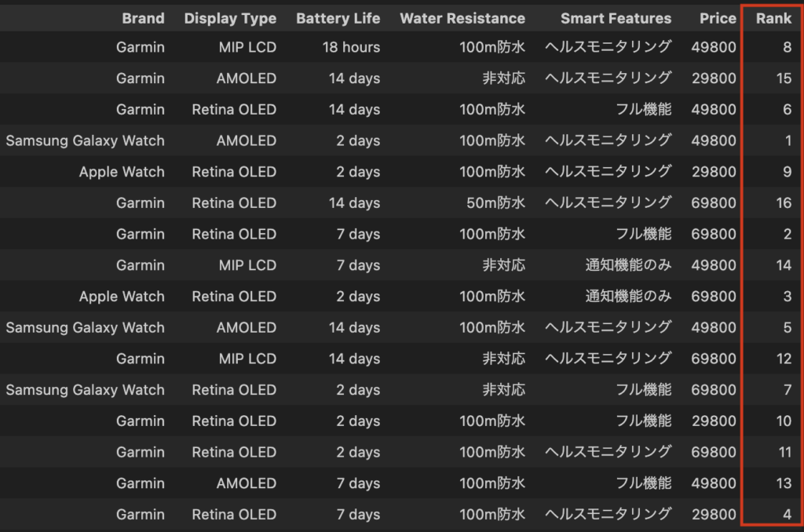
Task: Click 'Garmin' in the rank 8 row
Action: [x=140, y=47]
